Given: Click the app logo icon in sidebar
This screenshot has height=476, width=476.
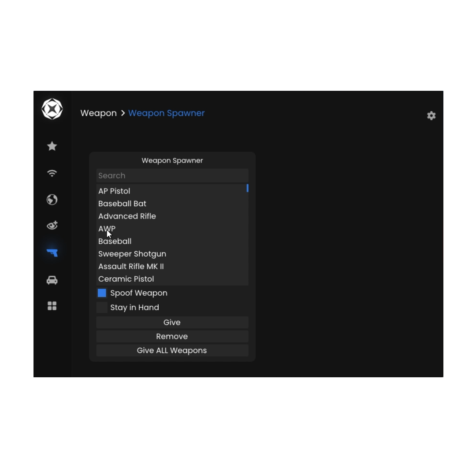Looking at the screenshot, I should tap(52, 109).
